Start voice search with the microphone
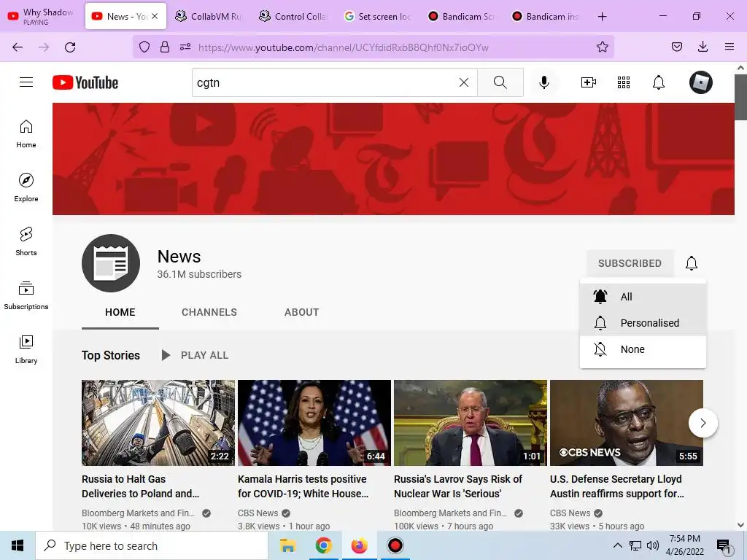The height and width of the screenshot is (560, 747). click(x=543, y=82)
